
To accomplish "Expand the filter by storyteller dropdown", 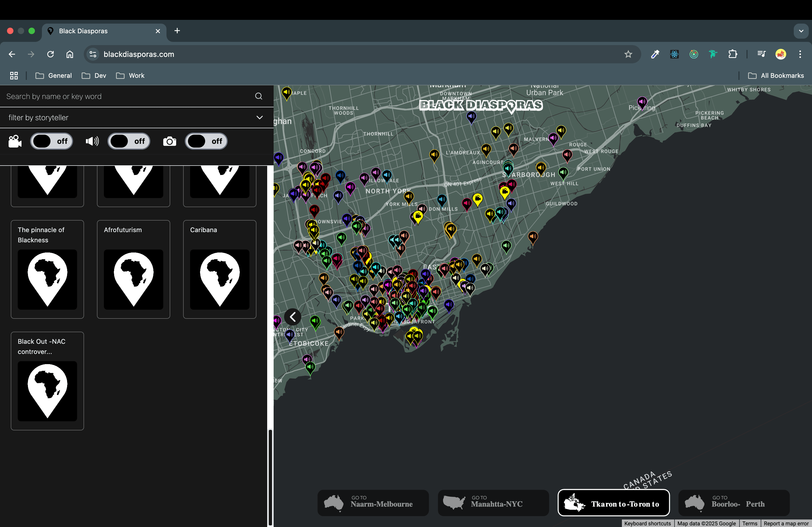I will coord(136,118).
